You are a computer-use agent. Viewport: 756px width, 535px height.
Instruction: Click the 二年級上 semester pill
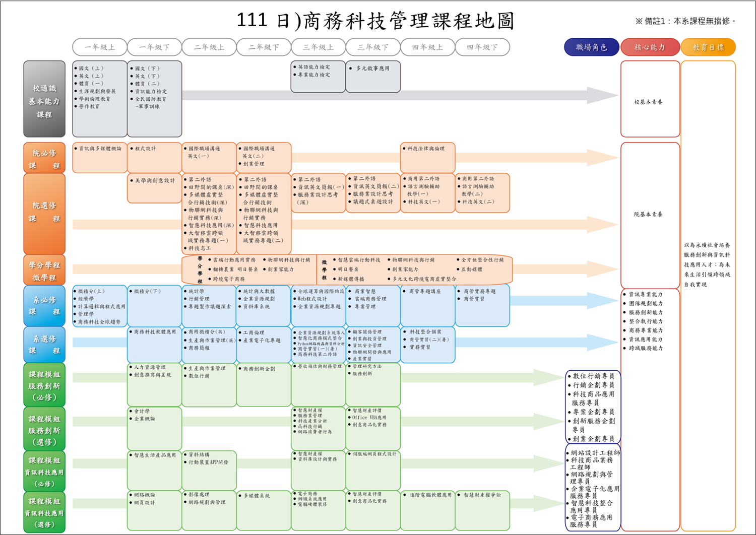[x=209, y=47]
